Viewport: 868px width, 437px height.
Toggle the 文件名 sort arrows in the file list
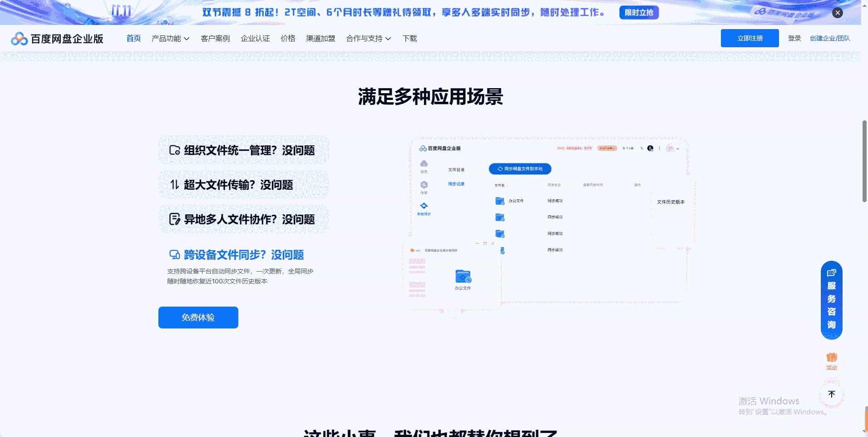click(507, 186)
